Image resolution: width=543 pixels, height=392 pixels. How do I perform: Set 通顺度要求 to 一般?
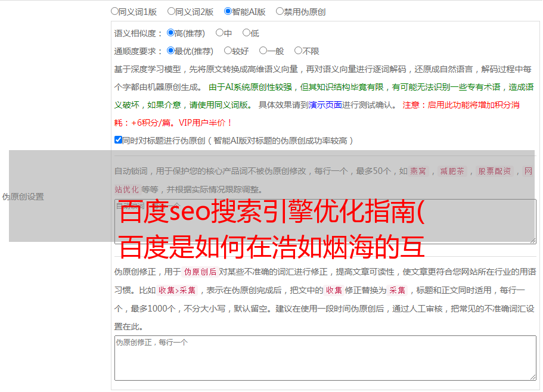pyautogui.click(x=263, y=51)
